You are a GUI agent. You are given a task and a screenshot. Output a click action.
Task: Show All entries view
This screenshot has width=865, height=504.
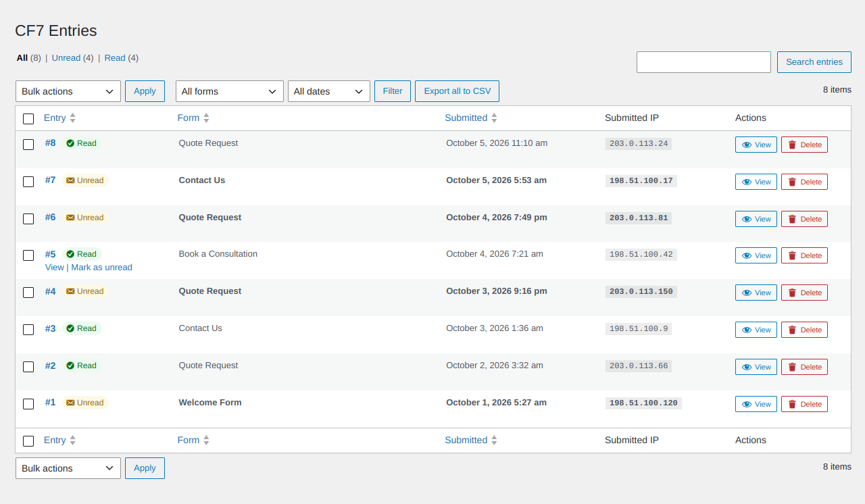[22, 58]
